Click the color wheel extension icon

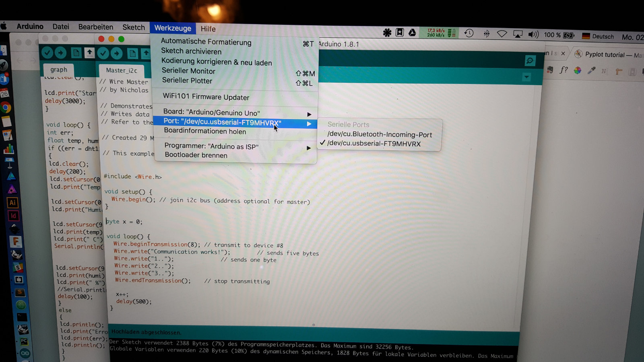[x=578, y=70]
